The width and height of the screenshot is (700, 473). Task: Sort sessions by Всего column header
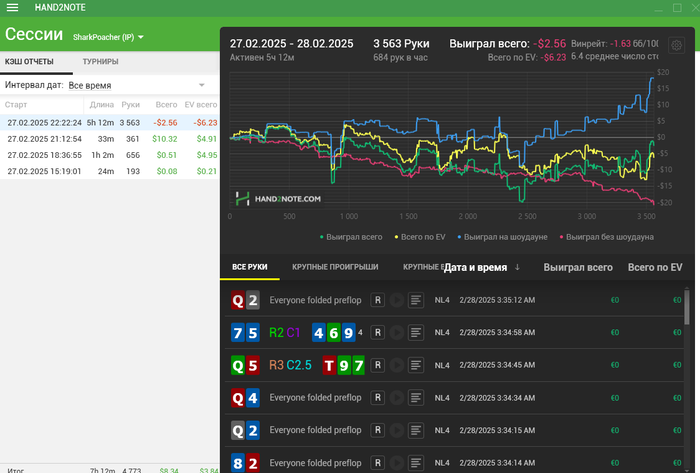pos(166,105)
